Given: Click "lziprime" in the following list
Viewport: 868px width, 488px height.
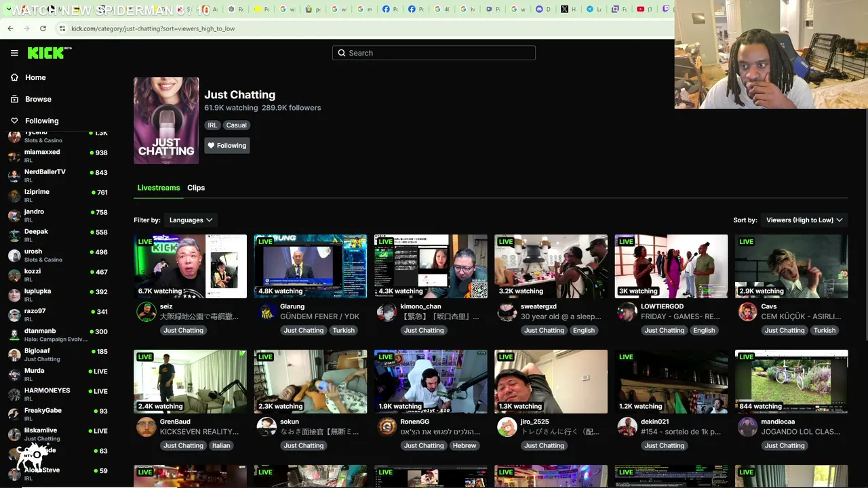Looking at the screenshot, I should [x=37, y=192].
